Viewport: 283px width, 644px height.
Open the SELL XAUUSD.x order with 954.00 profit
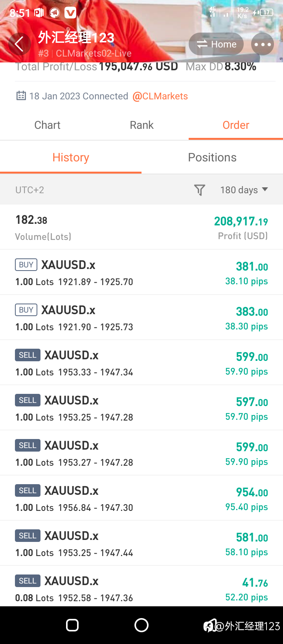(x=141, y=498)
